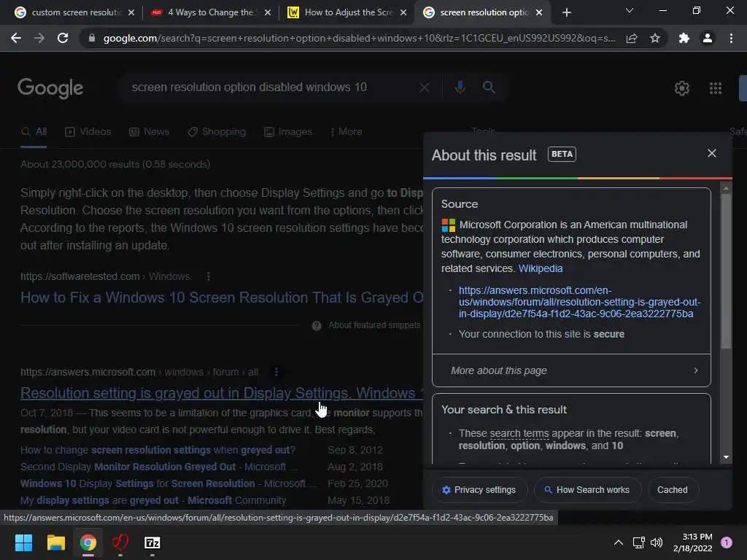The image size is (747, 560).
Task: Open 'My display settings are greyed out' link
Action: (x=153, y=500)
